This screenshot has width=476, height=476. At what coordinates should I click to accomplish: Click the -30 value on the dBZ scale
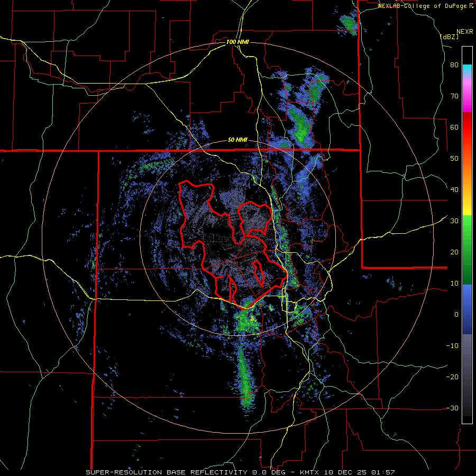452,408
